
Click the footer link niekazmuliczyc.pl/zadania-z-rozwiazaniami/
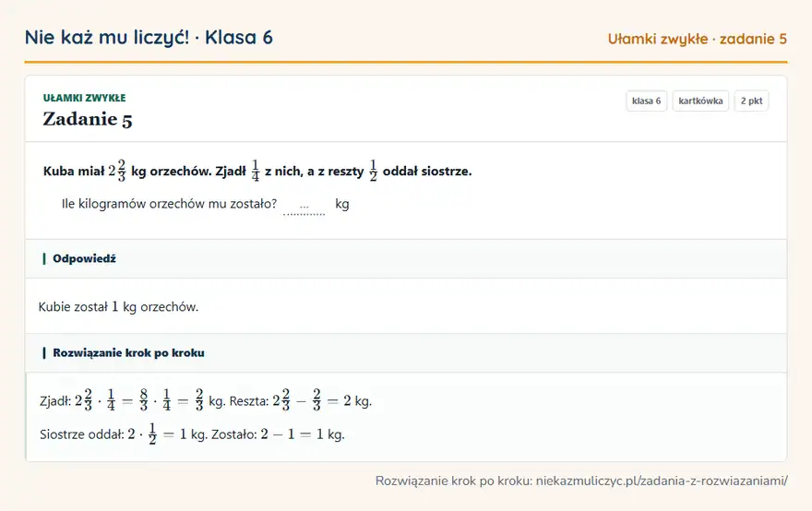tap(662, 481)
